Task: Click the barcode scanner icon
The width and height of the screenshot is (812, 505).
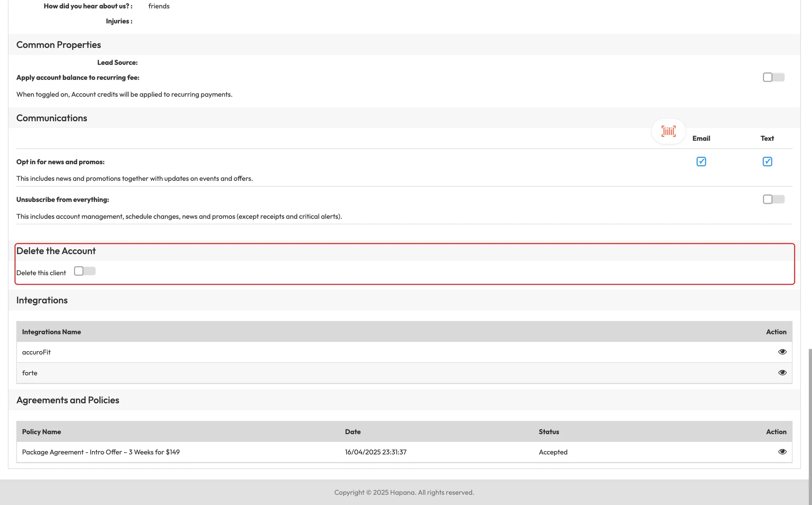Action: click(668, 131)
